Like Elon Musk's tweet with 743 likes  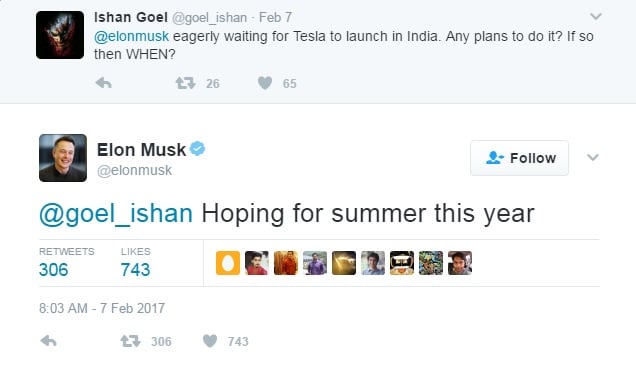(x=210, y=341)
